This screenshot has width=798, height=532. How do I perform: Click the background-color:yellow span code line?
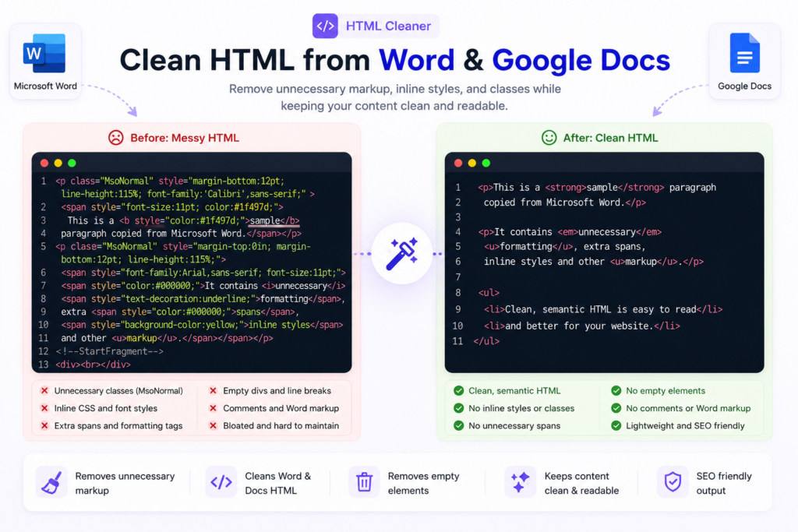click(x=202, y=325)
